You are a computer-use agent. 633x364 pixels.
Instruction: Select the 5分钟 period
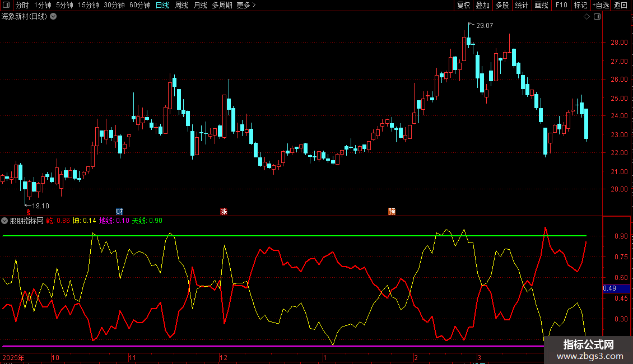(64, 5)
